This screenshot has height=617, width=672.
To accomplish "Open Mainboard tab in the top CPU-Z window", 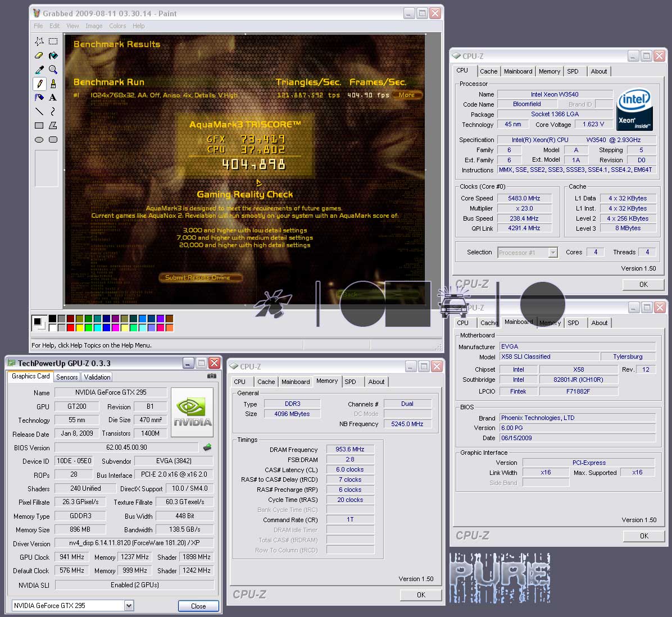I will click(x=518, y=71).
